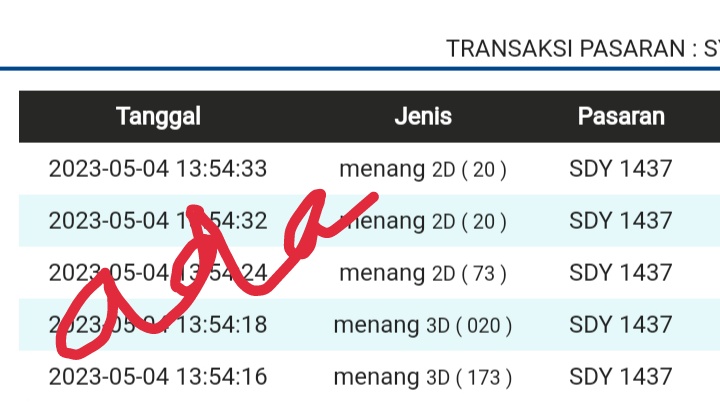Select the Pasaran column header
Image resolution: width=720 pixels, height=402 pixels.
[621, 116]
